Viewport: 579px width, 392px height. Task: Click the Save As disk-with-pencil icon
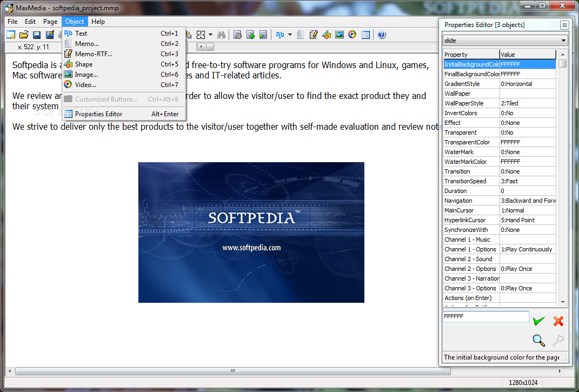tap(50, 35)
